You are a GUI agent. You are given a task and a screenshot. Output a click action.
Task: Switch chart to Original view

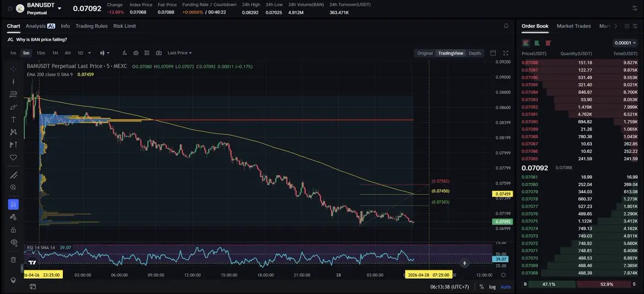pyautogui.click(x=425, y=53)
